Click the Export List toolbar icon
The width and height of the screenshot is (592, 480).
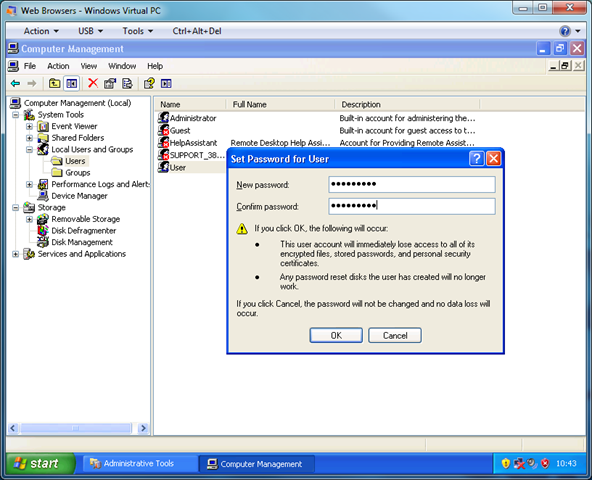(x=128, y=83)
